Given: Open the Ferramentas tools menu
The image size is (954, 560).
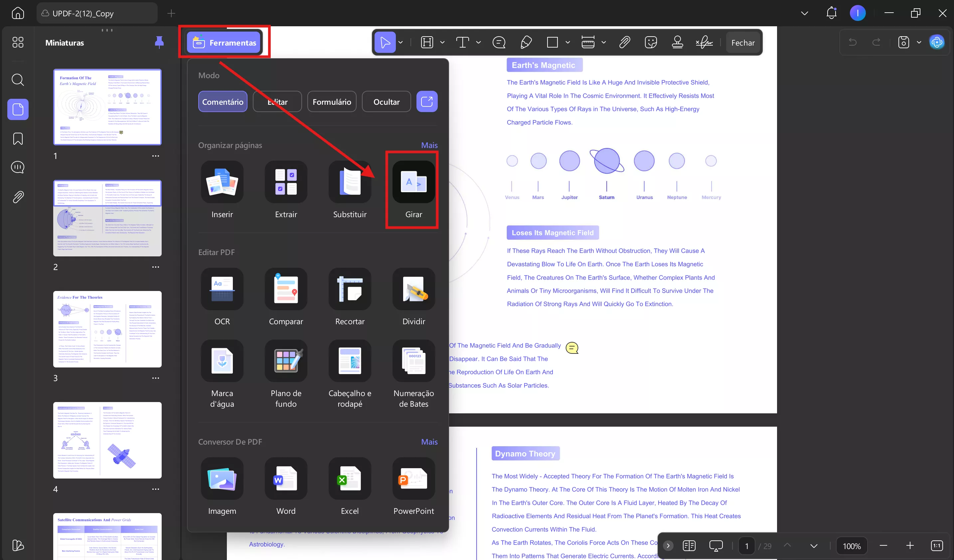Looking at the screenshot, I should pyautogui.click(x=225, y=42).
